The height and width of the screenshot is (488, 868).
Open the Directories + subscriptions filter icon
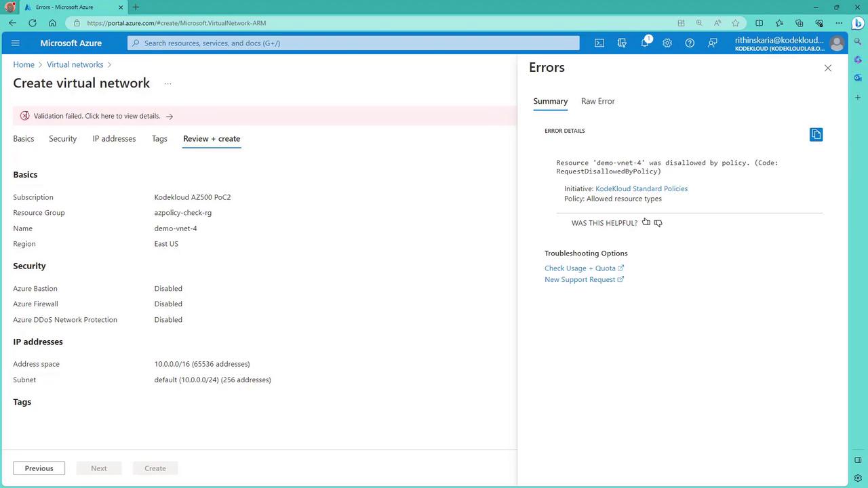pyautogui.click(x=622, y=43)
